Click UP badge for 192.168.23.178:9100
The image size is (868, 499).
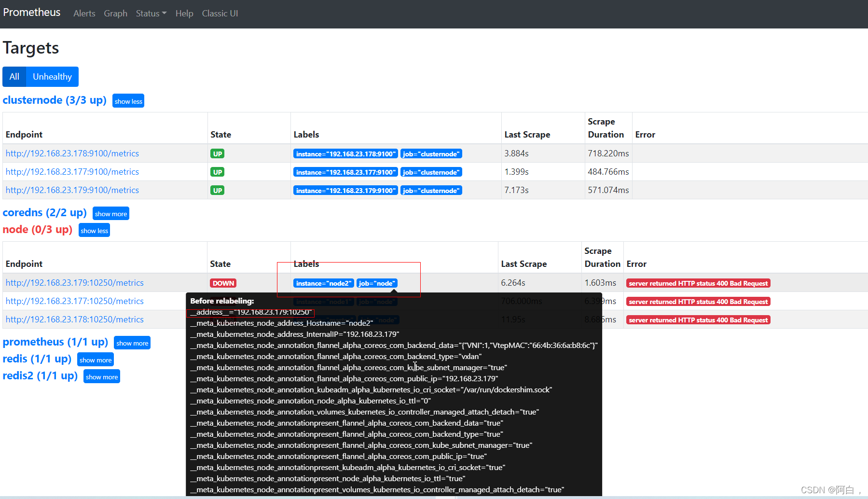coord(218,154)
